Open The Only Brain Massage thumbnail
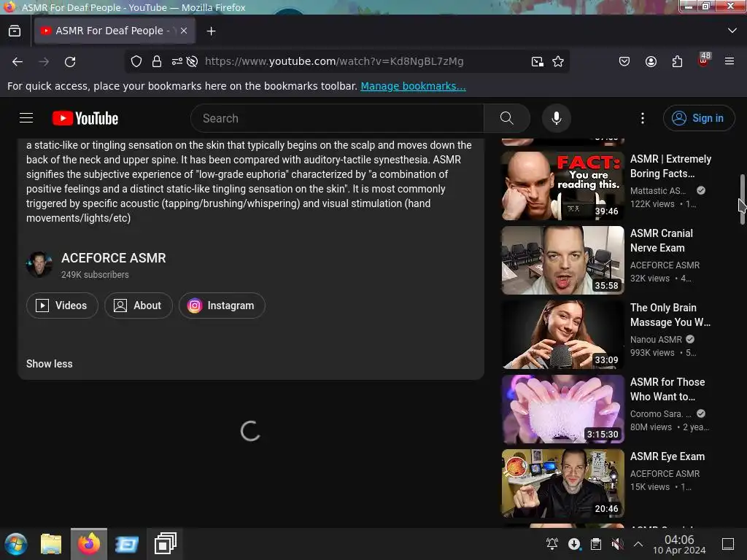The height and width of the screenshot is (560, 747). tap(562, 335)
